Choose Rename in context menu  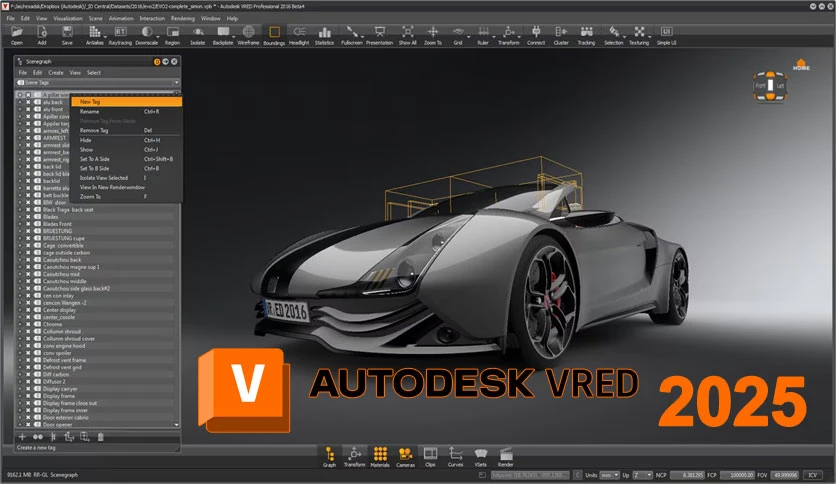click(126, 111)
